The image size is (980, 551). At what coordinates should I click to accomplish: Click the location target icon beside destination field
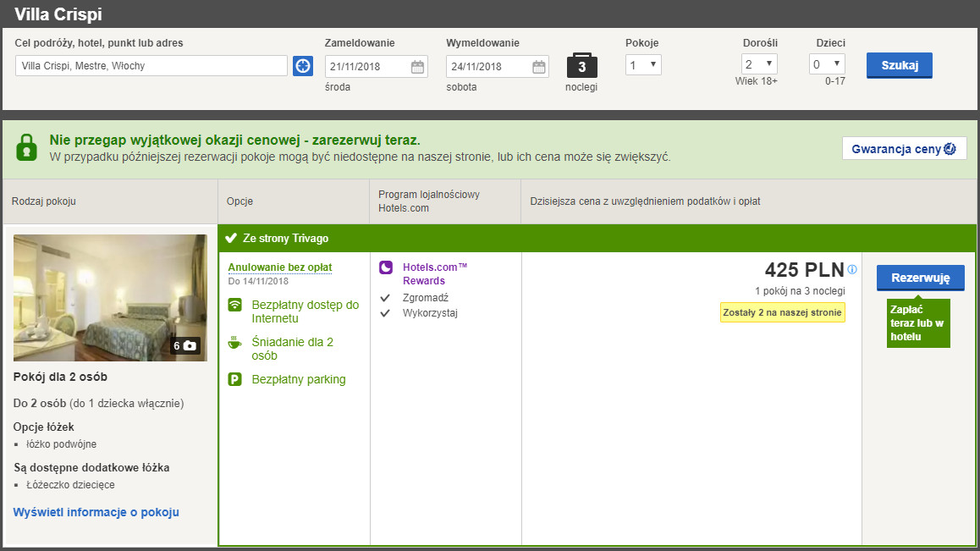(303, 66)
